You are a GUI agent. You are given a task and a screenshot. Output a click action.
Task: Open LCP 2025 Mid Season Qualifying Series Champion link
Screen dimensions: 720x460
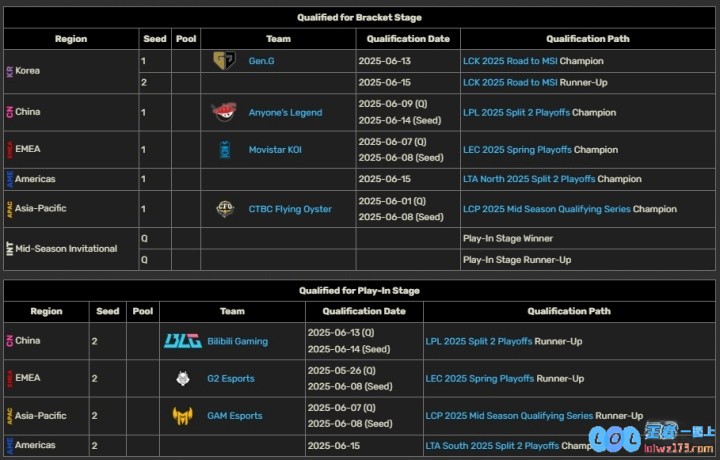tap(546, 209)
